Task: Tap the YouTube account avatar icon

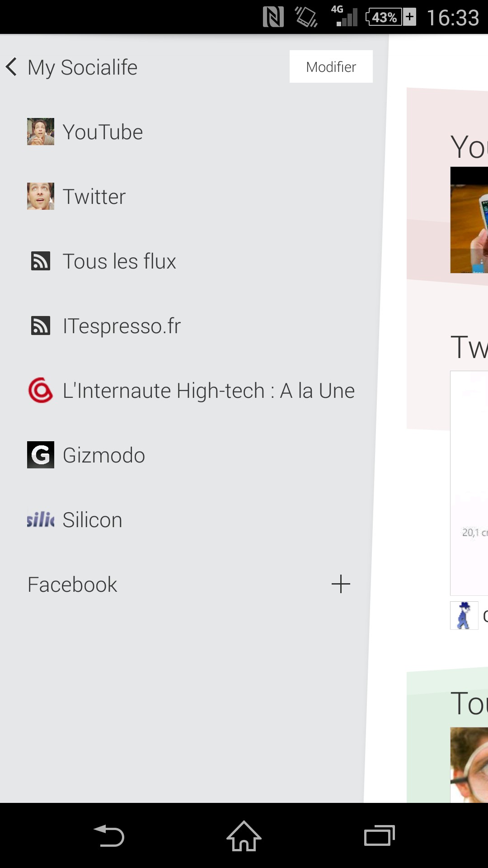Action: [41, 132]
